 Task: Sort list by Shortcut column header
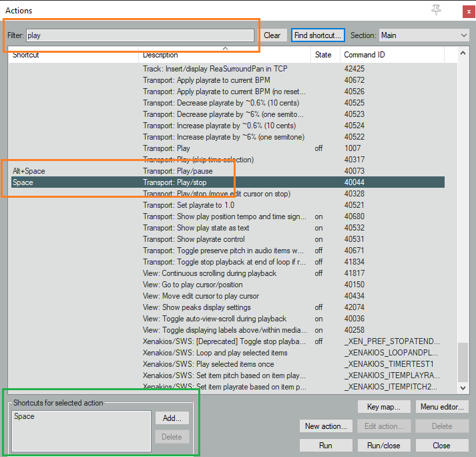[x=73, y=55]
